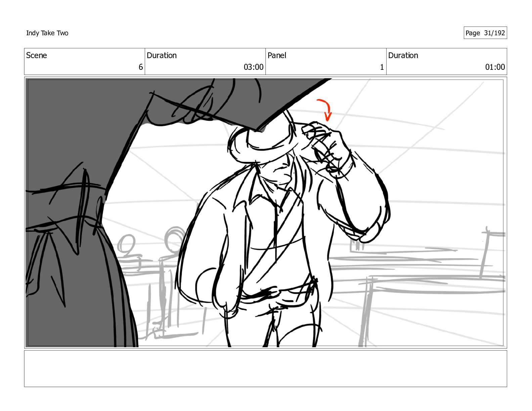
Task: Select the 'Panel' header label
Action: click(x=277, y=55)
